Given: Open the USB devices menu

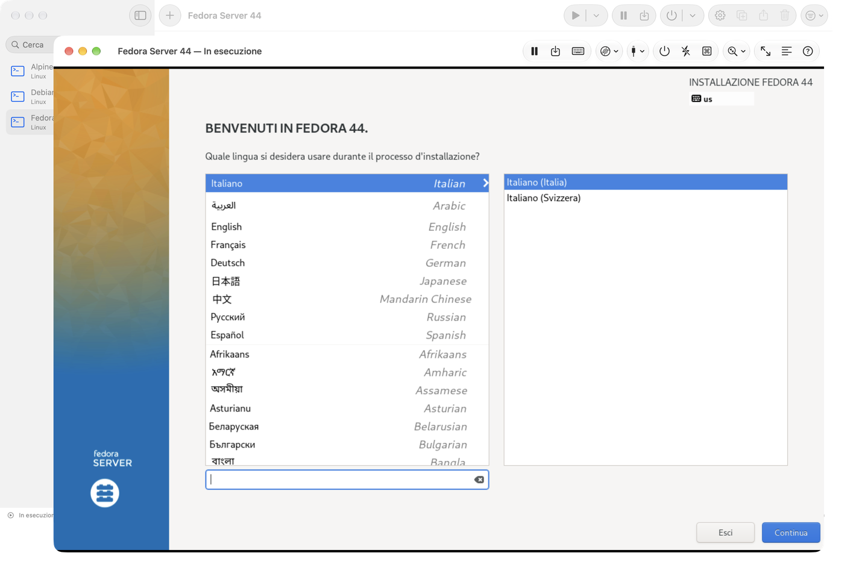Looking at the screenshot, I should pyautogui.click(x=637, y=51).
